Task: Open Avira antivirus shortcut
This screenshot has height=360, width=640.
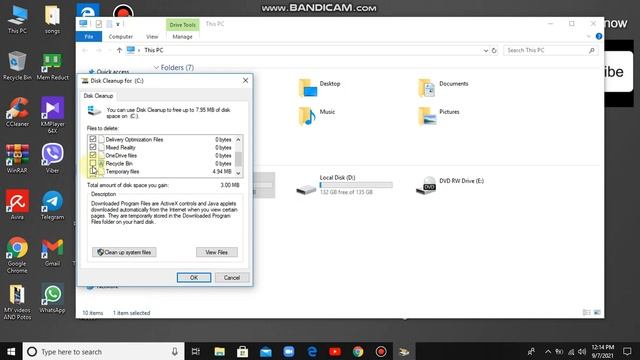Action: [17, 205]
